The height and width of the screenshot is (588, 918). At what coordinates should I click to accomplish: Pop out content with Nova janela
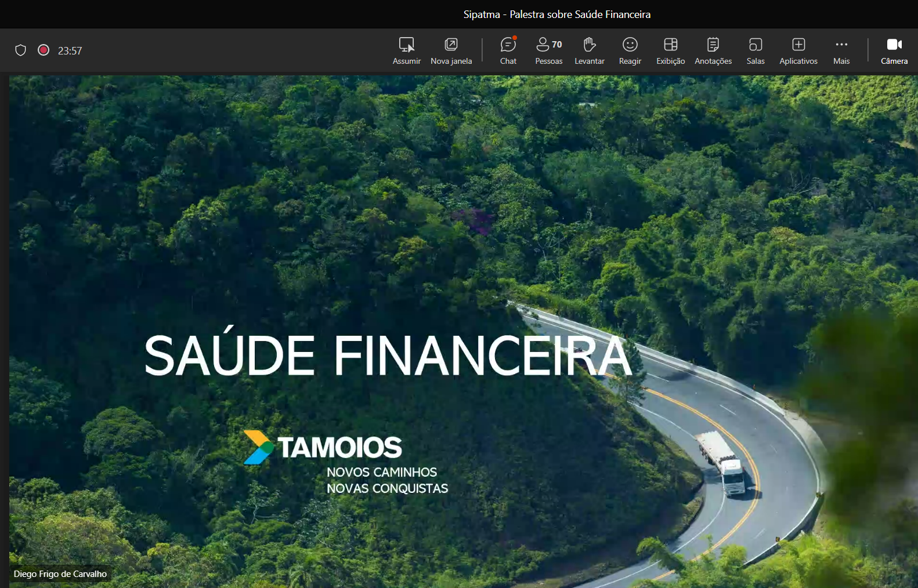click(x=451, y=51)
